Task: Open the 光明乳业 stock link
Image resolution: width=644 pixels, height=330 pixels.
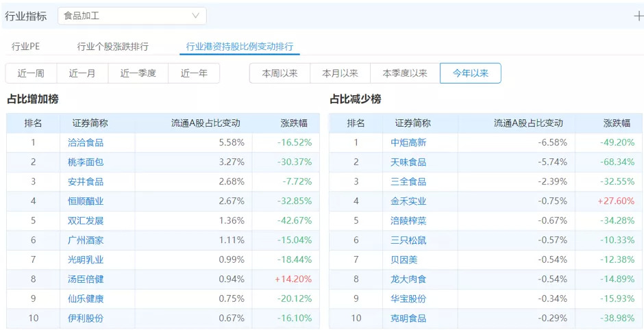Action: tap(86, 259)
